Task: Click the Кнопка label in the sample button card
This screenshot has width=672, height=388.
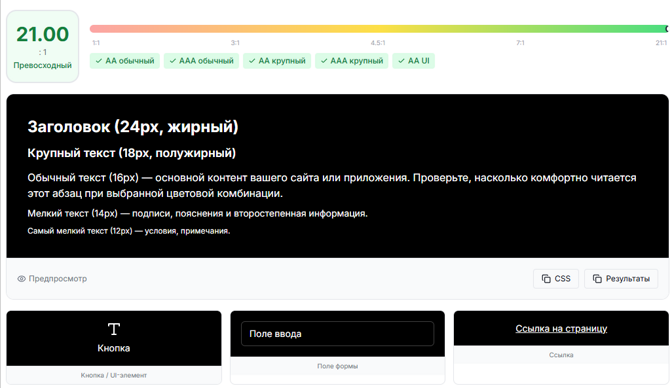Action: pyautogui.click(x=114, y=348)
